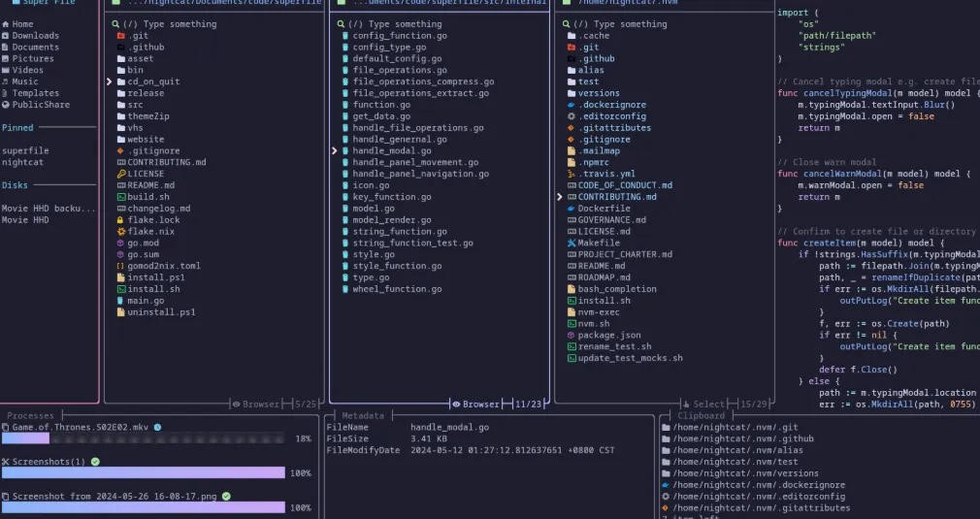980x519 pixels.
Task: Select handle_modal.go in the internal panel
Action: tap(392, 151)
